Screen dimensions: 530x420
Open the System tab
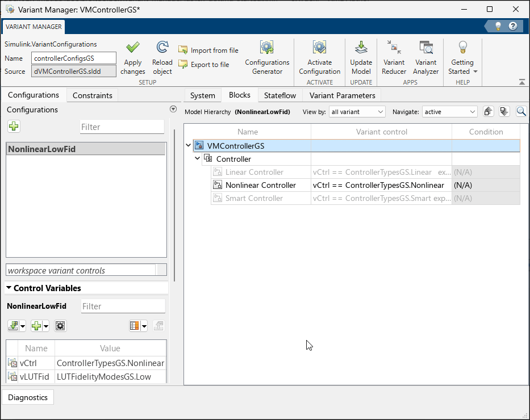(x=202, y=95)
